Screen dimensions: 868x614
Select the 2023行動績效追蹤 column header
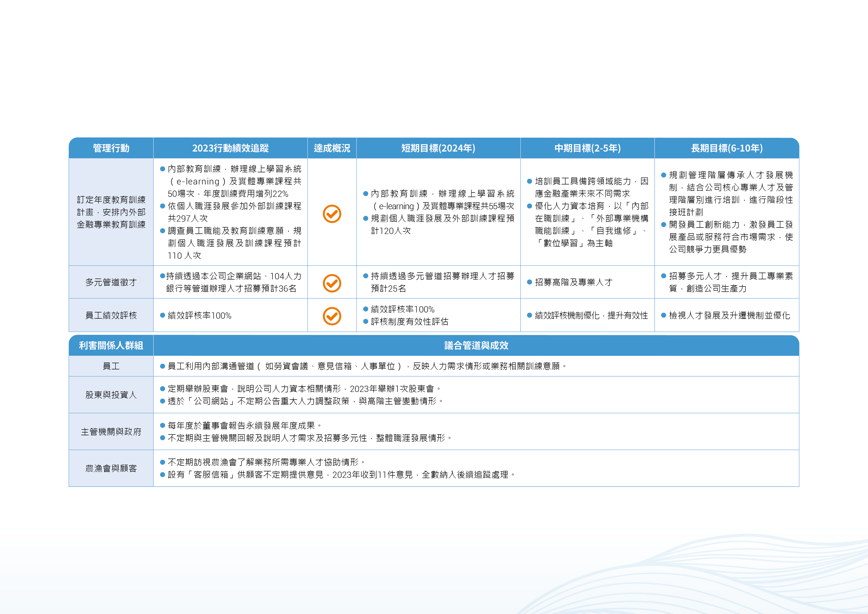click(x=230, y=148)
